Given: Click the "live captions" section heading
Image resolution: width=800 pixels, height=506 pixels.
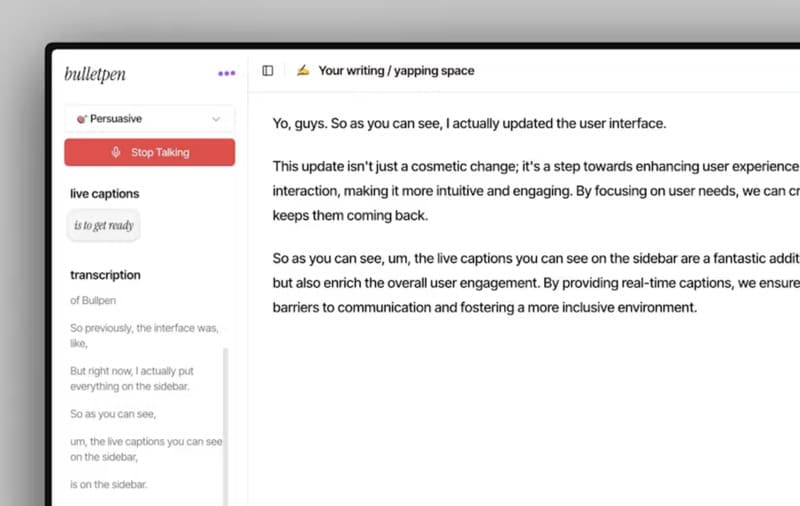Looking at the screenshot, I should pos(105,193).
